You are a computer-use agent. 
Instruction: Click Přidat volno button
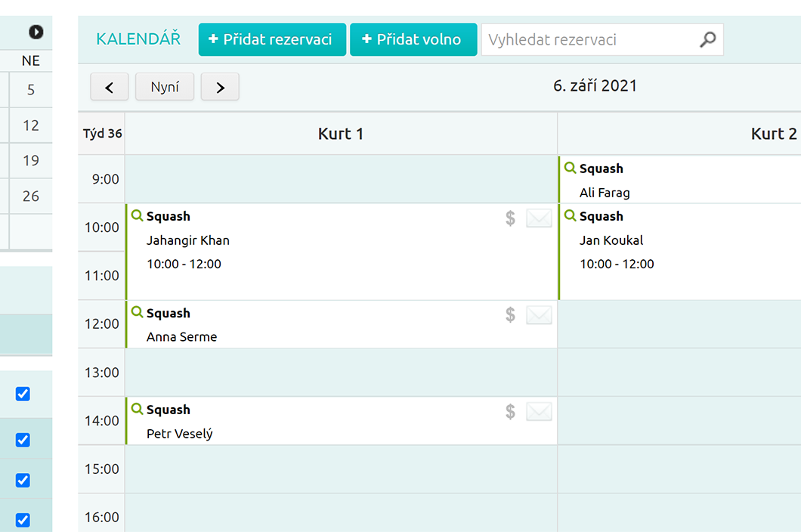point(413,40)
